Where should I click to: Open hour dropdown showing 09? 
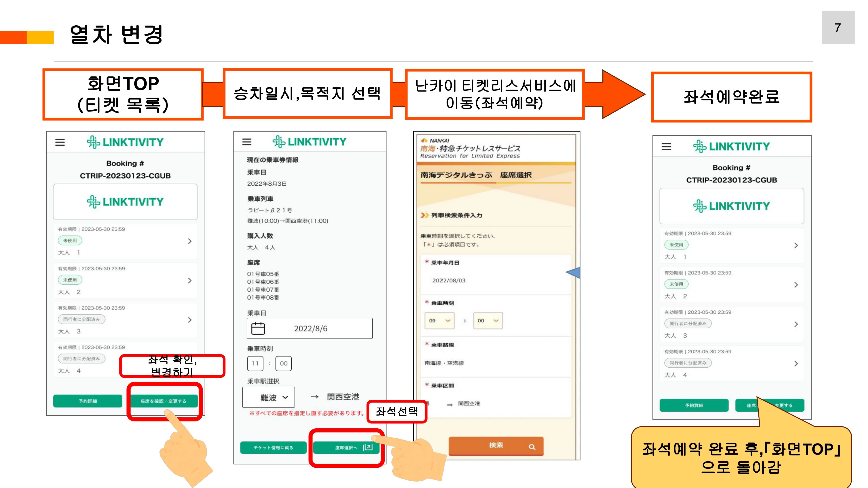439,321
